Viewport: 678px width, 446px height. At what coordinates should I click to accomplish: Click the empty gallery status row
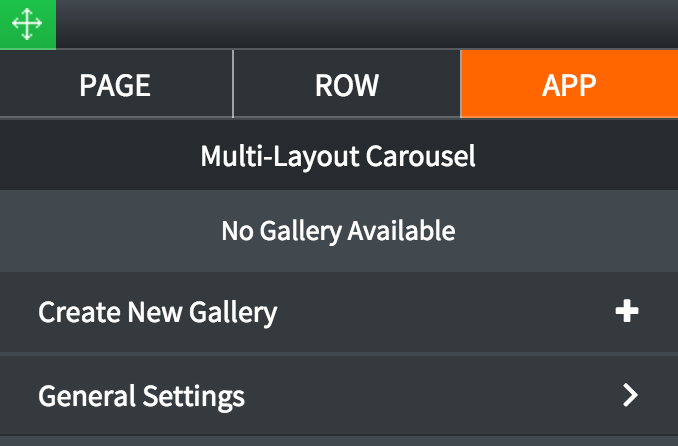338,232
